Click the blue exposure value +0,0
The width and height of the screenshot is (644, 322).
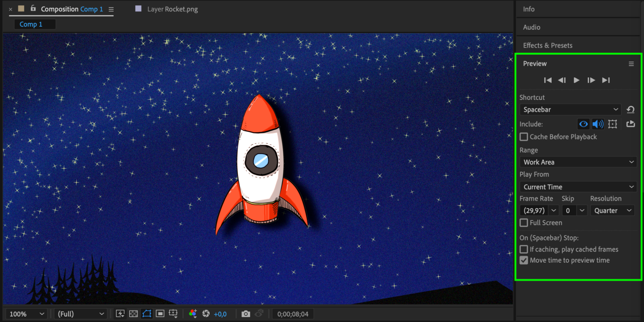pyautogui.click(x=220, y=314)
